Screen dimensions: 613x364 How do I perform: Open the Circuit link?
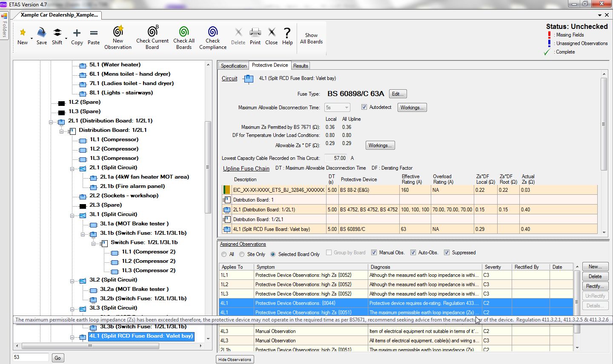(x=229, y=79)
